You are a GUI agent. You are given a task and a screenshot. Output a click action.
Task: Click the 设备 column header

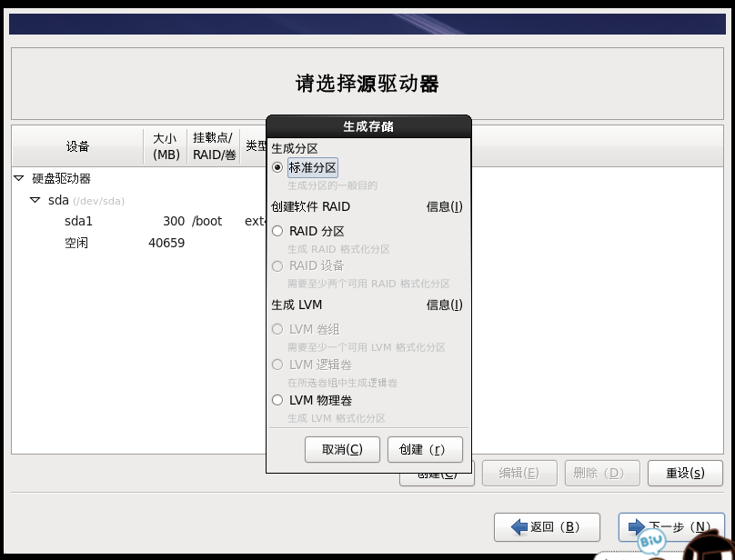(77, 146)
